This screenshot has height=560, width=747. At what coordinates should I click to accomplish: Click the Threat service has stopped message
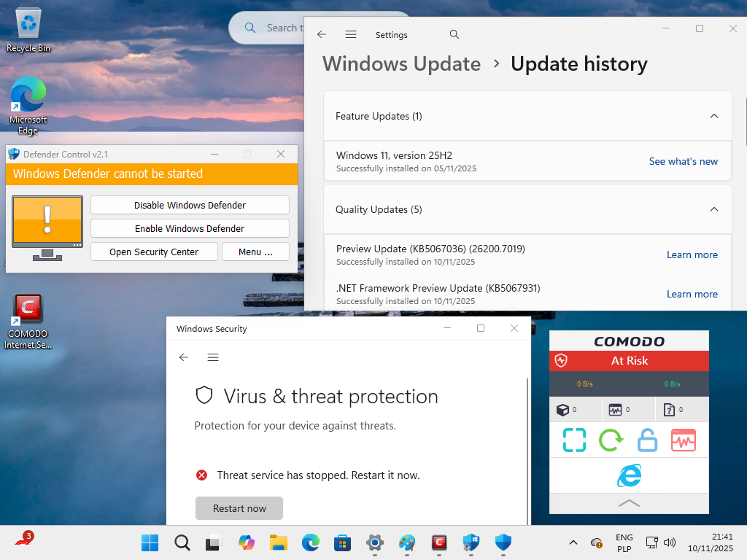(318, 475)
